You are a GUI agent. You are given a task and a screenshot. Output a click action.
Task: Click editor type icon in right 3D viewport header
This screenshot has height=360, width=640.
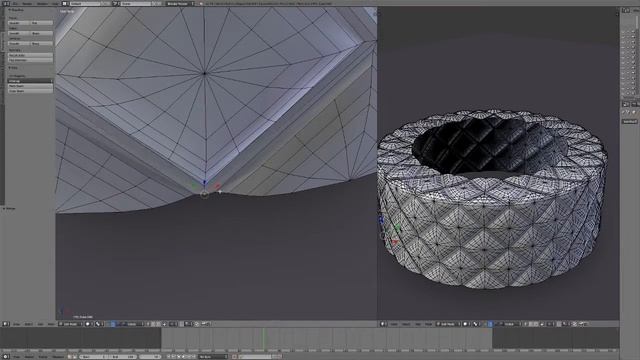click(x=383, y=324)
